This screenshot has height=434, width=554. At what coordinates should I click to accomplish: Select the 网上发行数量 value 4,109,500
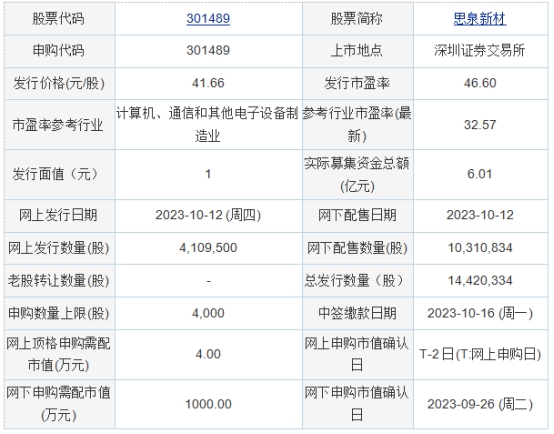[x=208, y=248]
